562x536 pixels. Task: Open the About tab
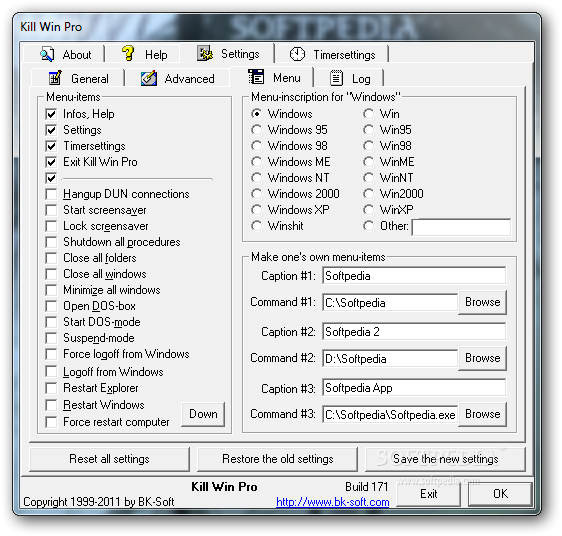tap(65, 54)
